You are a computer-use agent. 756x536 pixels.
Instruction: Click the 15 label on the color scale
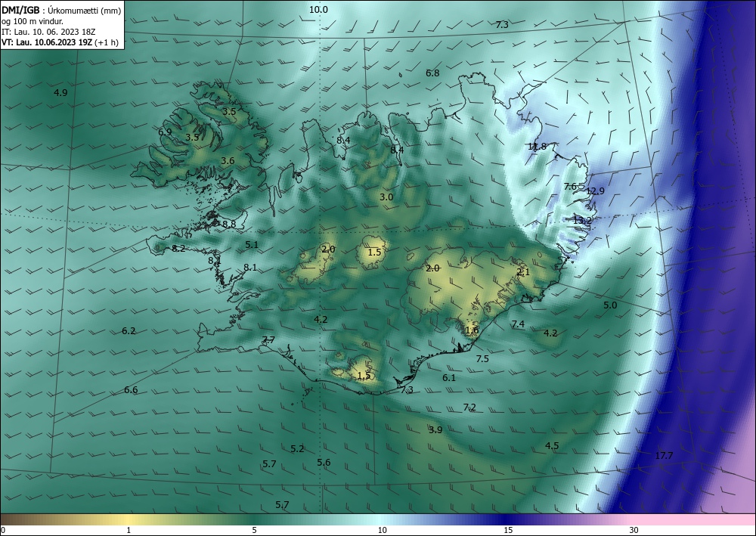[508, 531]
